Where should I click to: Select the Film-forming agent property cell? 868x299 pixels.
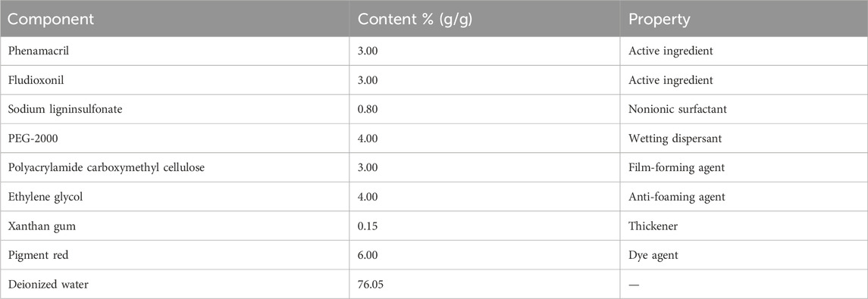744,167
